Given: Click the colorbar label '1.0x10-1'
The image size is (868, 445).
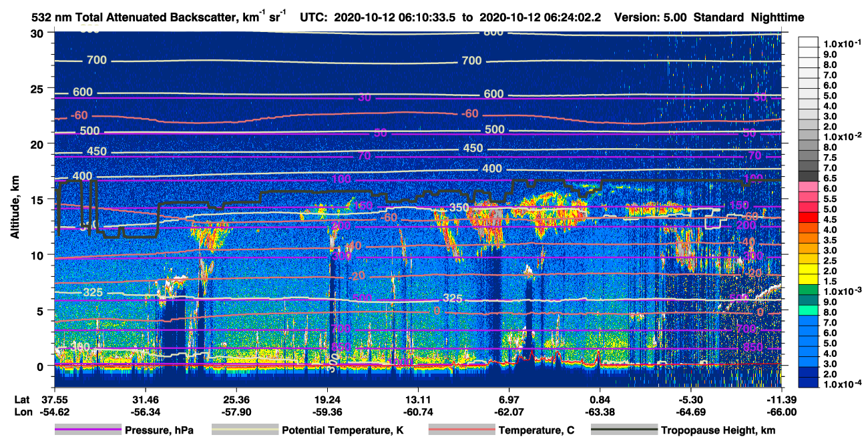Looking at the screenshot, I should pos(841,43).
